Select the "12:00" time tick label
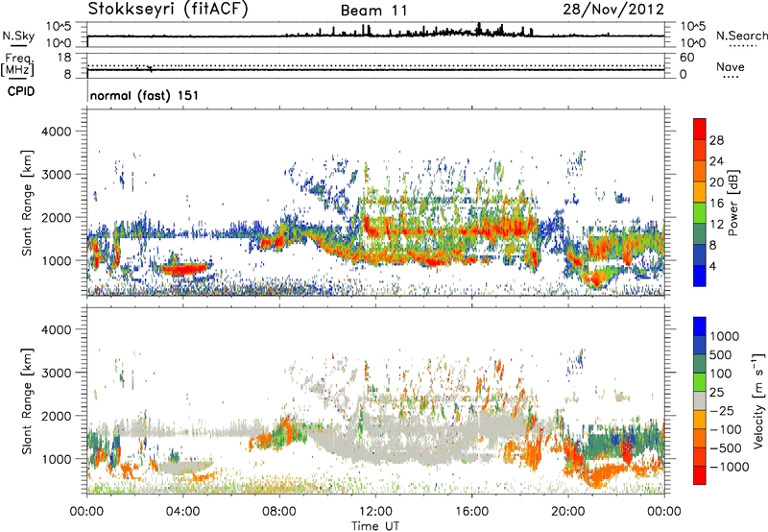 pyautogui.click(x=375, y=512)
